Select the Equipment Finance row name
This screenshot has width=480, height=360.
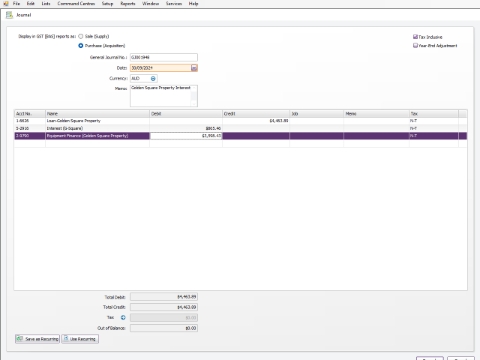point(87,136)
